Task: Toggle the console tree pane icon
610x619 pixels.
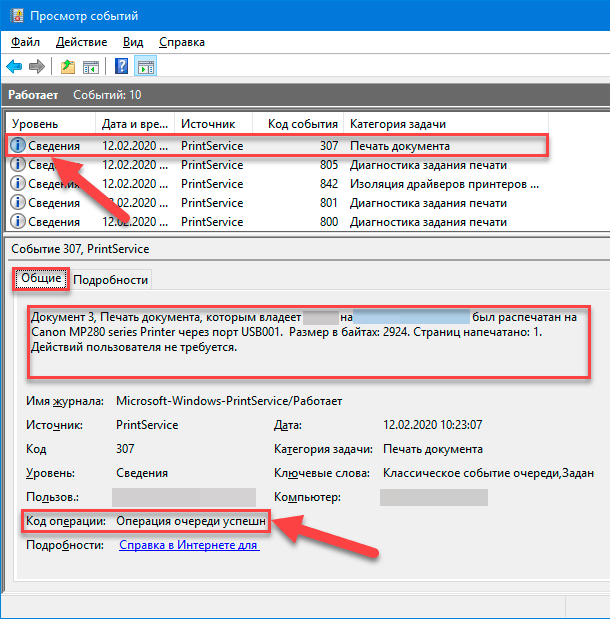Action: point(91,67)
